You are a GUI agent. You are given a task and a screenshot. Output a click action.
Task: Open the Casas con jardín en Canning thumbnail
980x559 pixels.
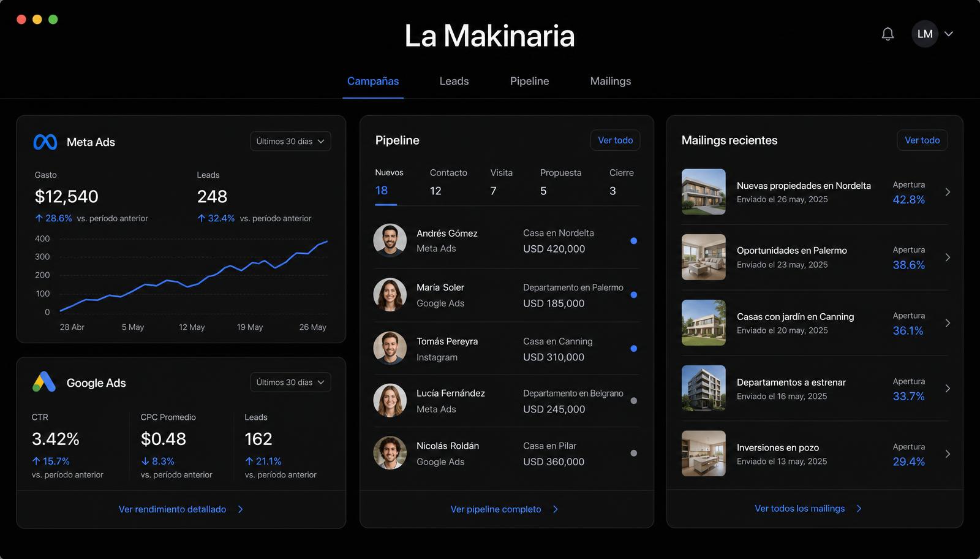click(x=704, y=322)
